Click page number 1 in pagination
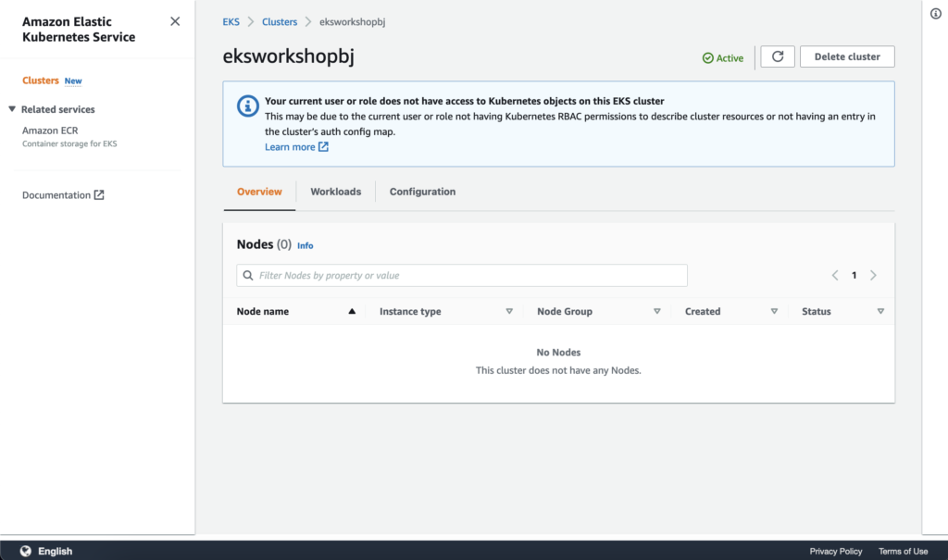This screenshot has height=560, width=948. point(854,275)
